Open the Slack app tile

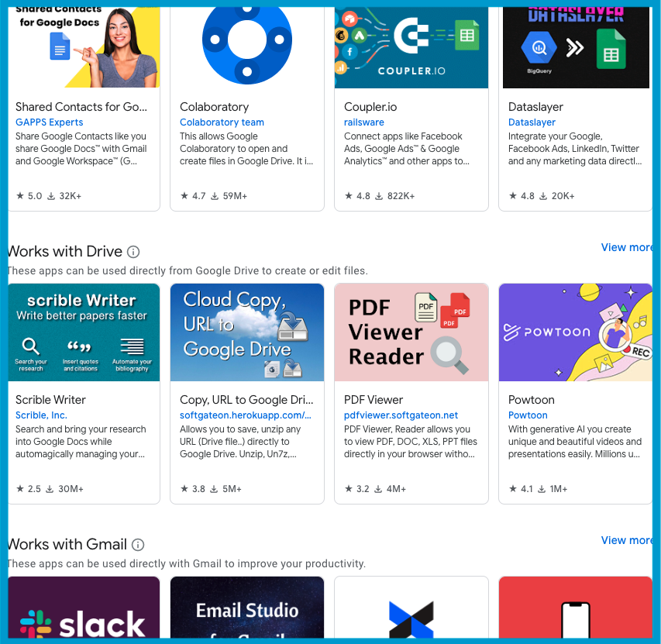(84, 608)
